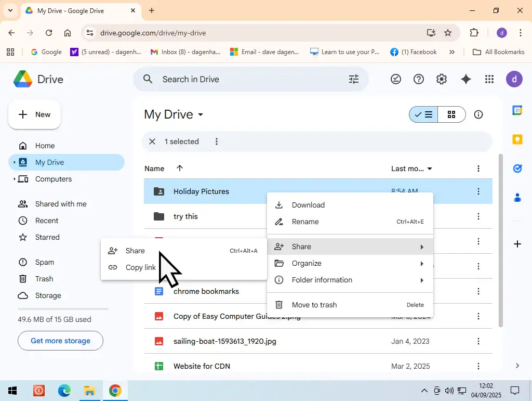Show the details info panel
This screenshot has height=401, width=532.
click(478, 114)
